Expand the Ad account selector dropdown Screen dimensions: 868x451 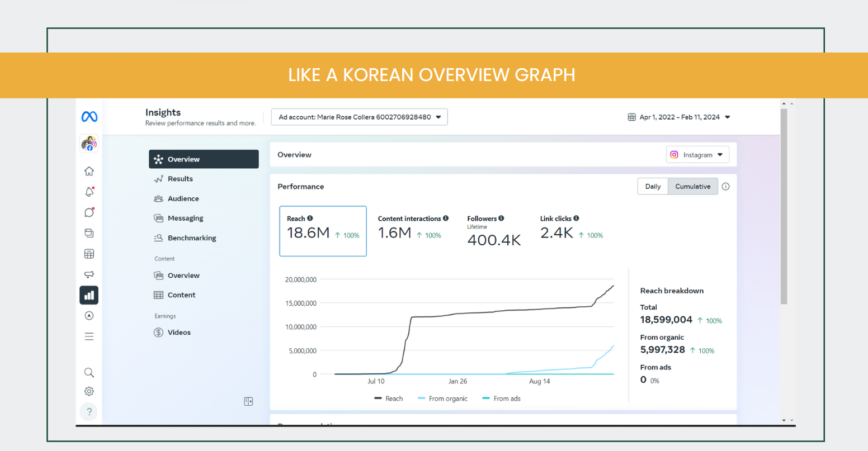click(x=360, y=117)
